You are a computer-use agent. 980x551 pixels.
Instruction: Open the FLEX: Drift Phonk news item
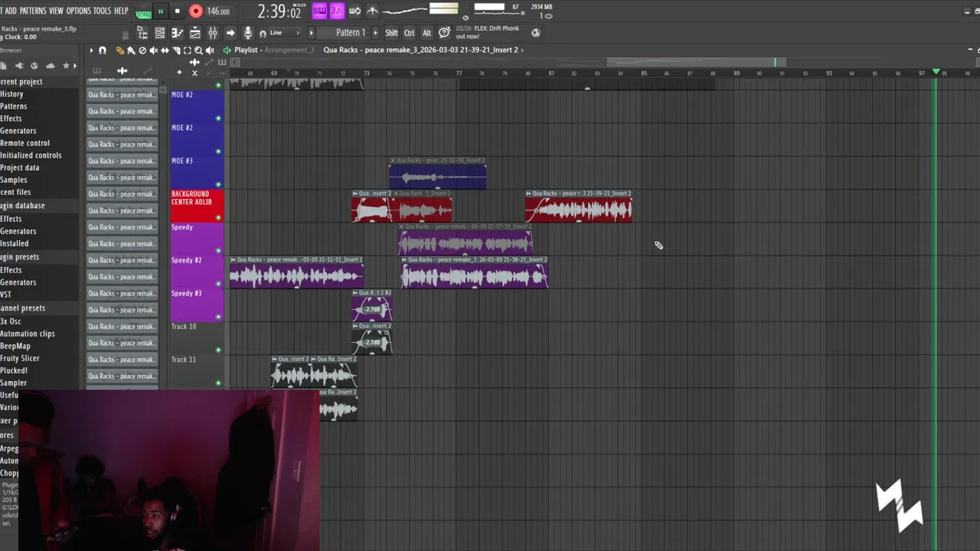click(x=488, y=32)
